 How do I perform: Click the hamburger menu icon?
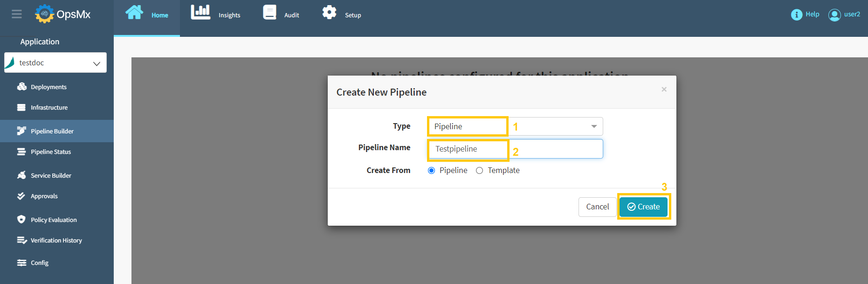click(17, 14)
